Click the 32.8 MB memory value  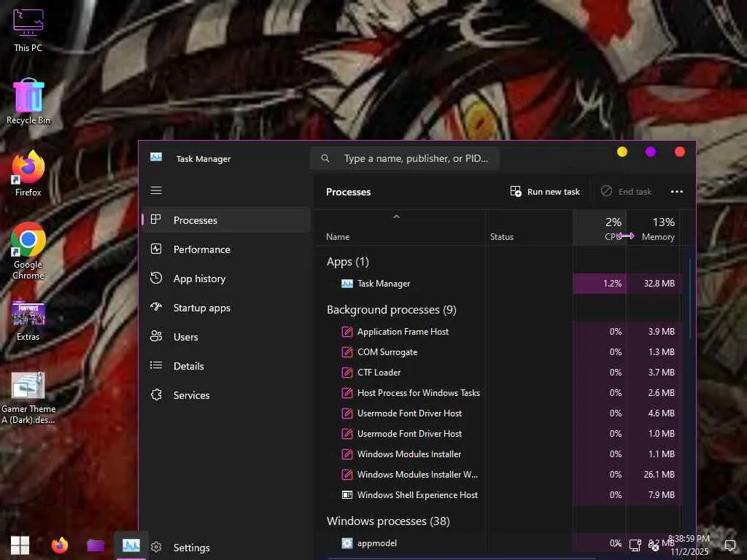tap(659, 284)
